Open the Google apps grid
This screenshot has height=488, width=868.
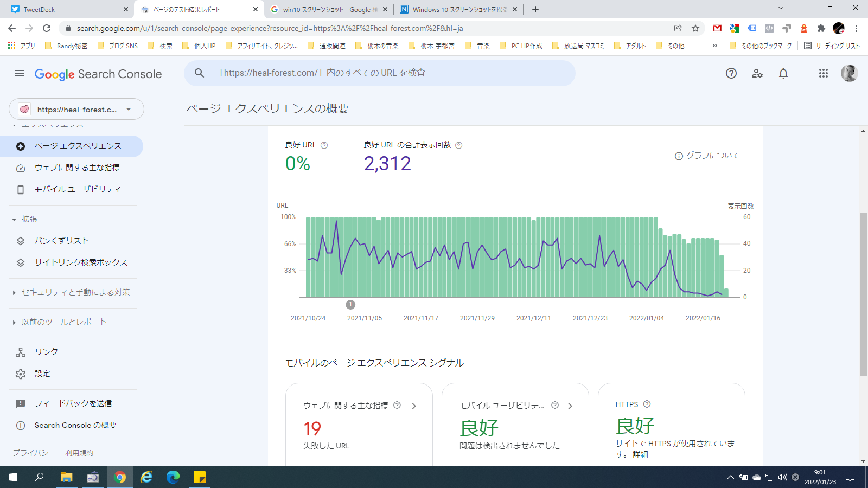823,73
